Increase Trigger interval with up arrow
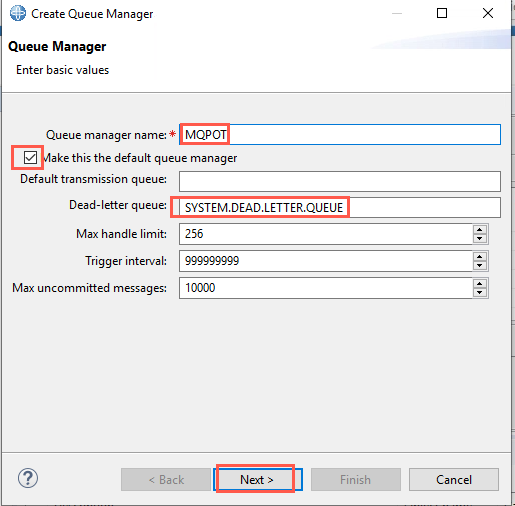This screenshot has width=515, height=506. [480, 257]
